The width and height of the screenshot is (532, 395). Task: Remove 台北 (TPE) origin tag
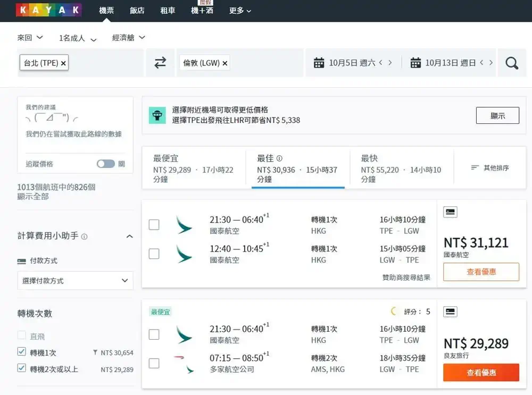[x=63, y=63]
